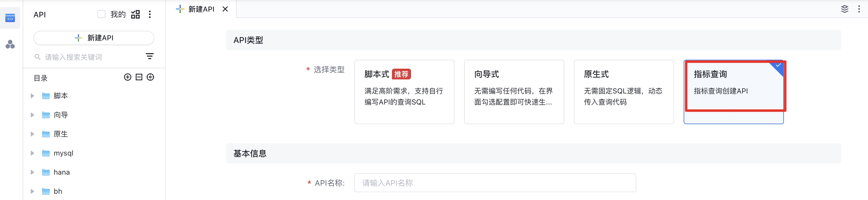Choose the 原生式 API type card
The height and width of the screenshot is (200, 868).
(623, 92)
